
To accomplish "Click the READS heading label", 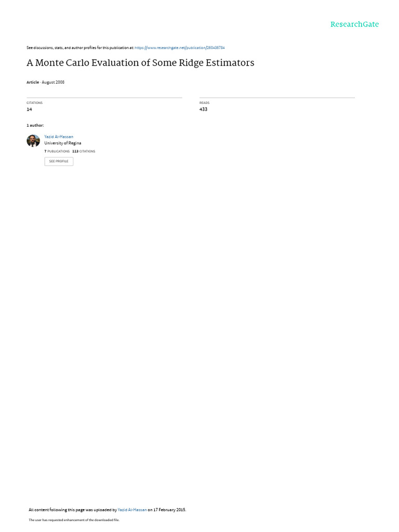I will [x=204, y=103].
